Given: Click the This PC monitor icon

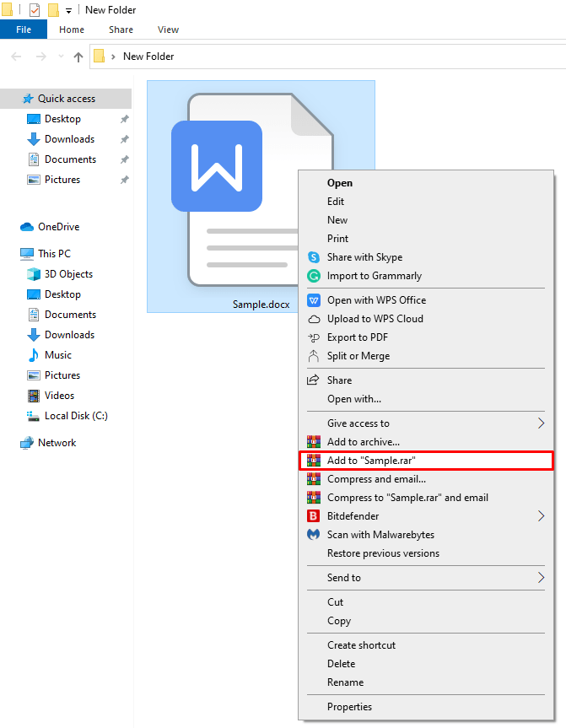Looking at the screenshot, I should tap(27, 254).
